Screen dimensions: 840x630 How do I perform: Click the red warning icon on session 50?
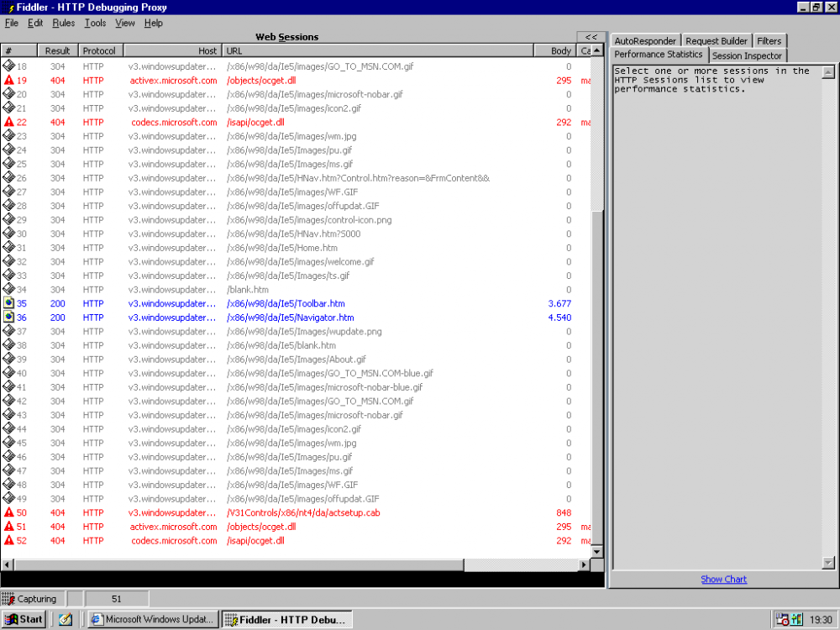[9, 512]
